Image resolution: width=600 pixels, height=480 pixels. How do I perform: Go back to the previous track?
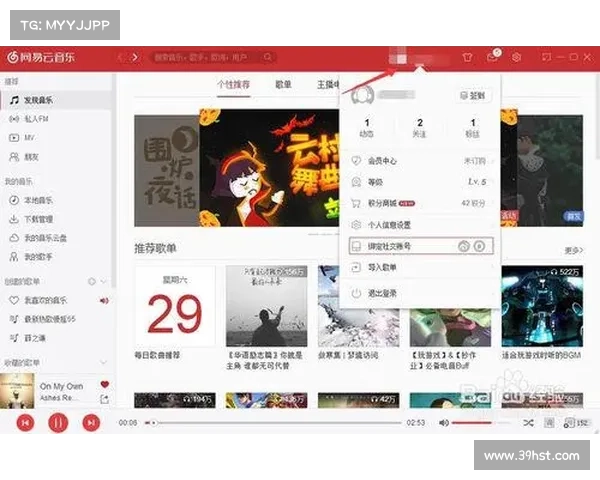coord(23,423)
